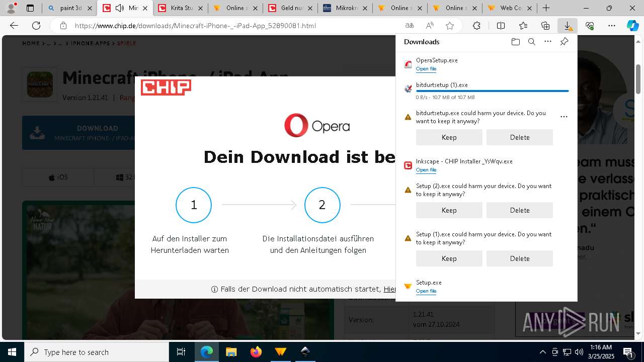Image resolution: width=644 pixels, height=362 pixels.
Task: Click the Hier link in dialog
Action: (390, 289)
